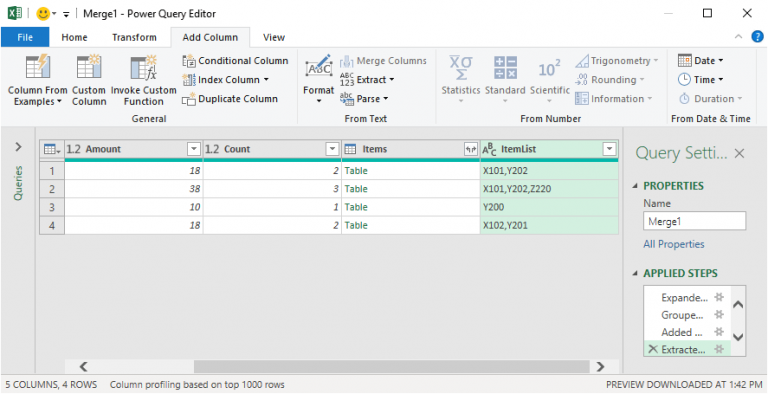Viewport: 768px width, 394px height.
Task: Collapse the ribbon with the caret
Action: click(738, 37)
